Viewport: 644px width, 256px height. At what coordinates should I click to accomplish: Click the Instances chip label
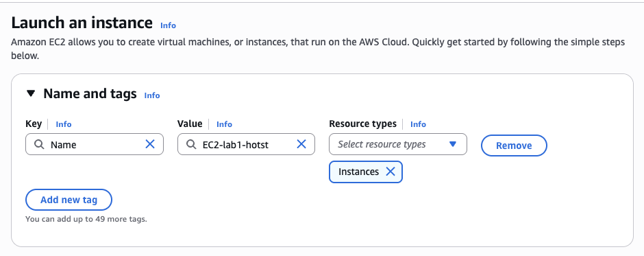point(358,172)
